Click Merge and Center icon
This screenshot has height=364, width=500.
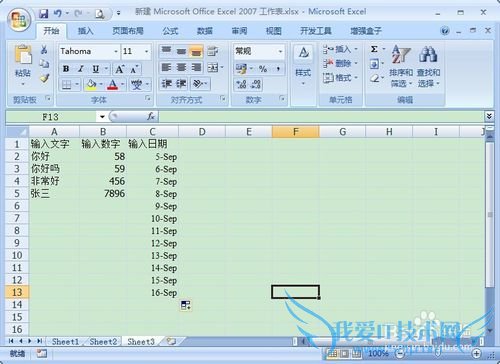point(212,68)
